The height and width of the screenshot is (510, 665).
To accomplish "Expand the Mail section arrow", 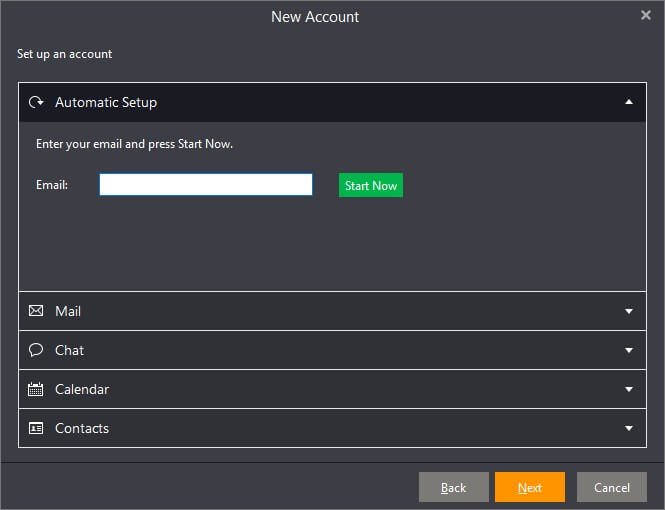I will click(629, 311).
